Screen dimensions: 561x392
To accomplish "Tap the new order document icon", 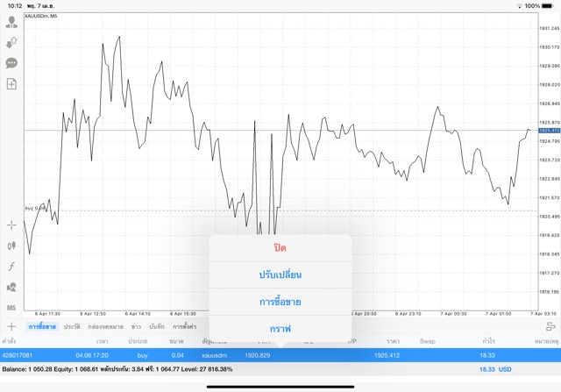I will coord(11,84).
